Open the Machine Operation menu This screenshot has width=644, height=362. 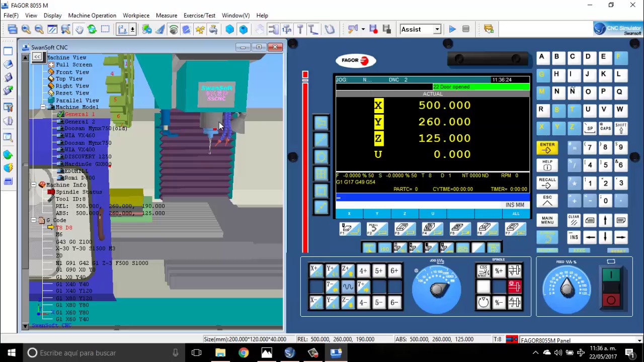[92, 16]
